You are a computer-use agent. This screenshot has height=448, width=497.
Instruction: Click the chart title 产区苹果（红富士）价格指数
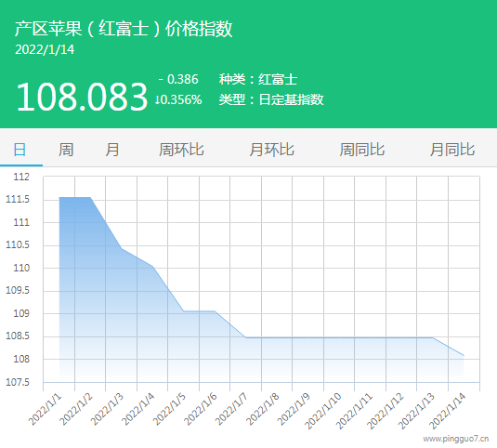pyautogui.click(x=124, y=29)
